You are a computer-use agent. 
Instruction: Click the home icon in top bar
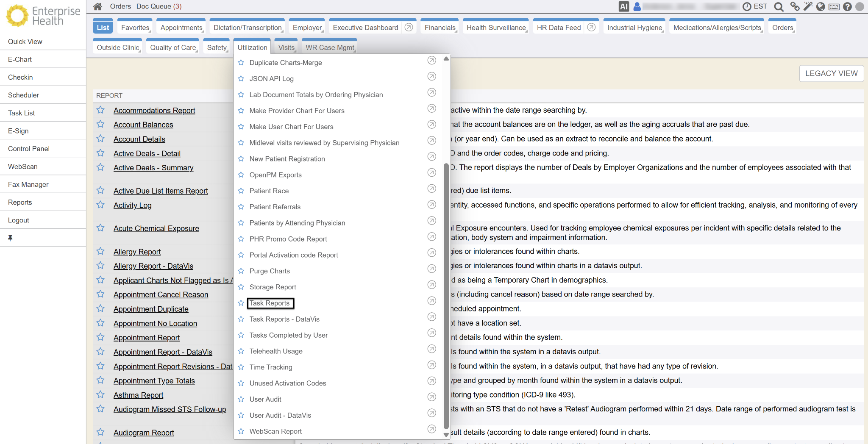click(x=97, y=6)
